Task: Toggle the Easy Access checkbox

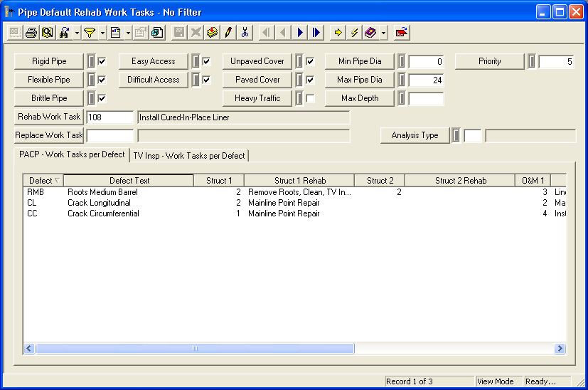Action: (206, 61)
